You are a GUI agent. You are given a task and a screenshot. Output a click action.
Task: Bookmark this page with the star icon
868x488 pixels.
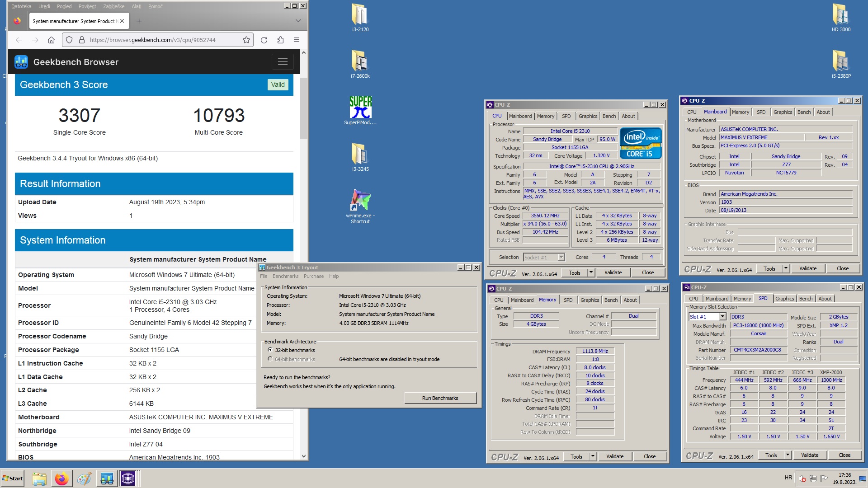pyautogui.click(x=246, y=40)
